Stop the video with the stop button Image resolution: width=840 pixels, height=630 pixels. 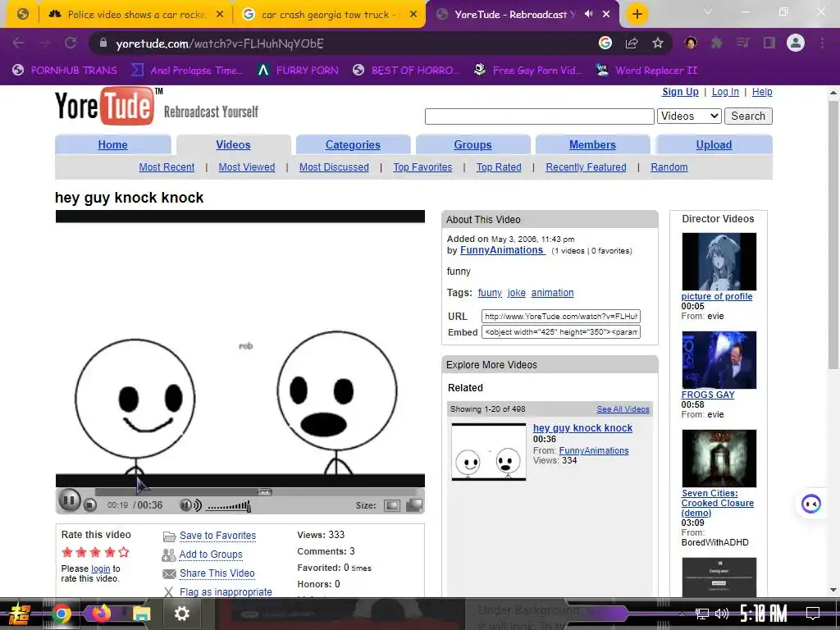click(x=90, y=504)
